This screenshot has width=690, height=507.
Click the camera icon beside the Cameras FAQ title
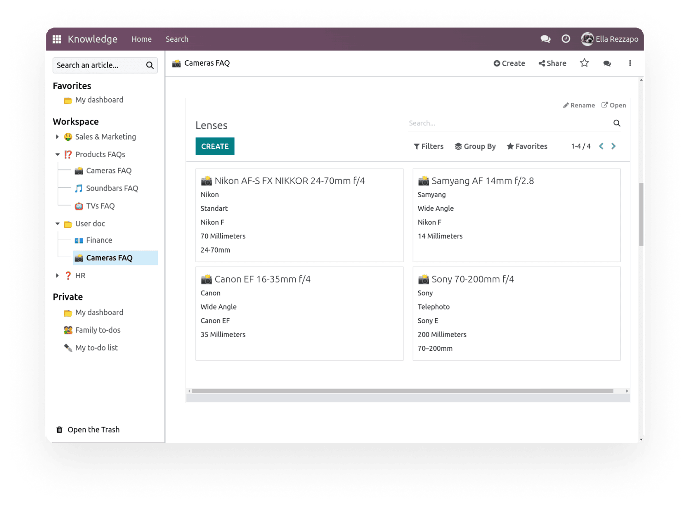click(x=176, y=63)
